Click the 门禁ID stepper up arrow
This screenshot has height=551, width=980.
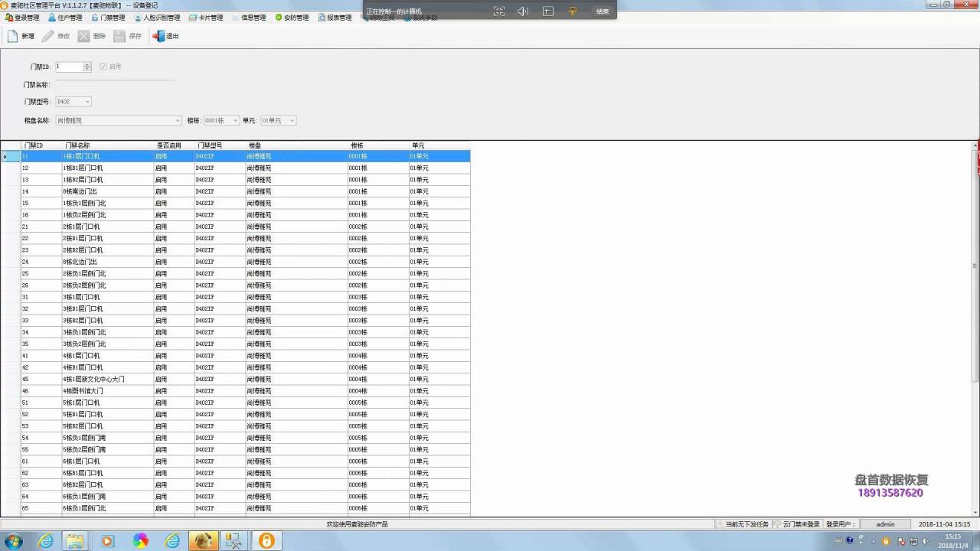point(87,64)
